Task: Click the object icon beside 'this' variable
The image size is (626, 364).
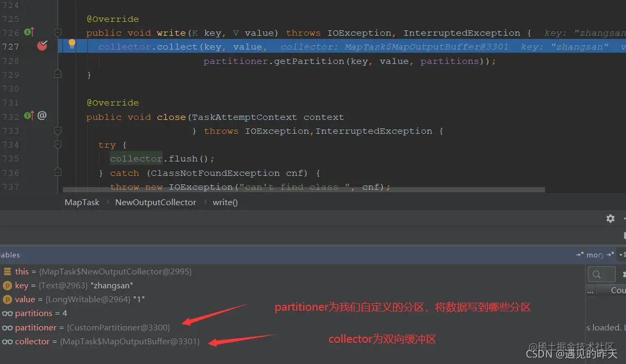Action: pyautogui.click(x=7, y=271)
